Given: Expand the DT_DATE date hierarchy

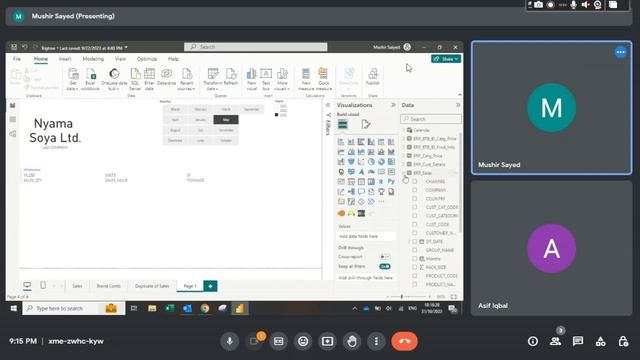Looking at the screenshot, I should (x=409, y=241).
